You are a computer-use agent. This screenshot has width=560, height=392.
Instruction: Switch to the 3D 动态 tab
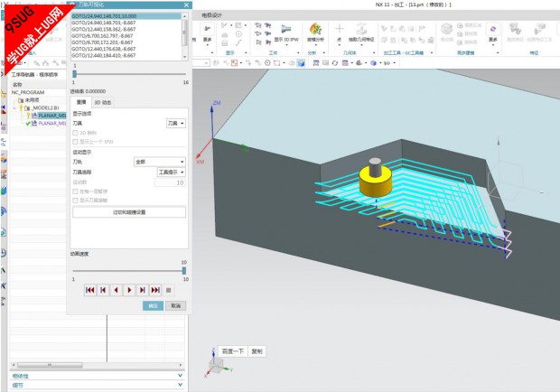point(102,102)
